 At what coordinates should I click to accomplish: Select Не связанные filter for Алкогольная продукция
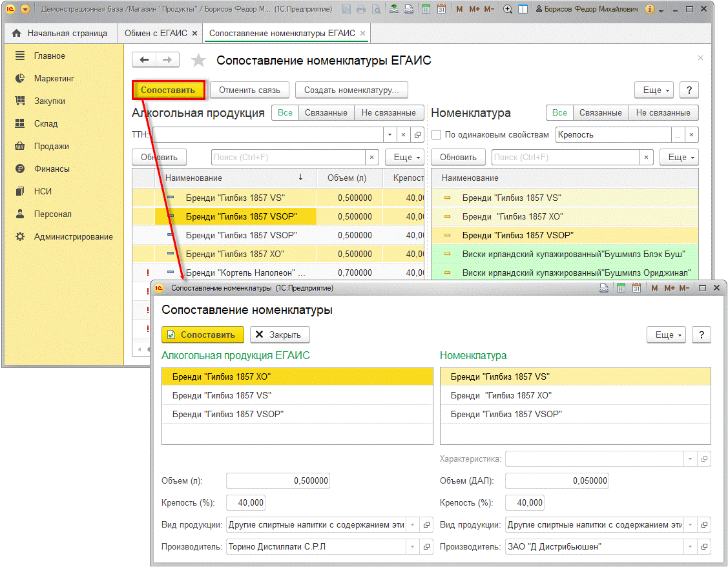tap(388, 112)
